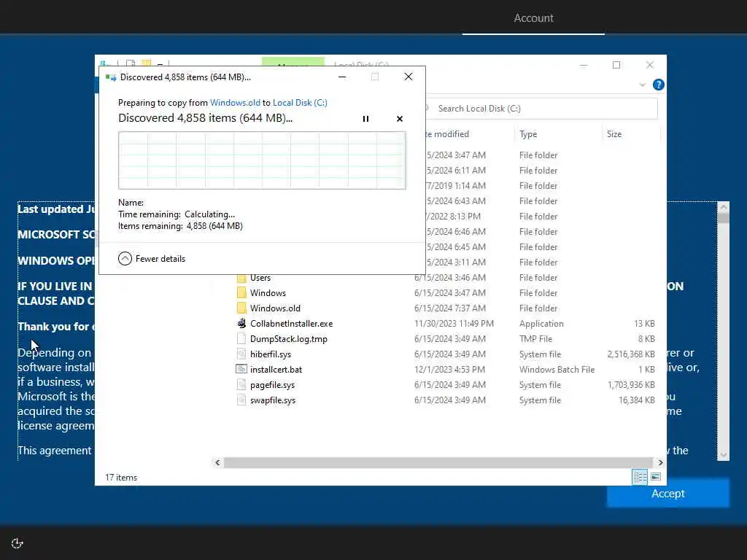Image resolution: width=747 pixels, height=560 pixels.
Task: Select the hiberfil.sys file icon
Action: pyautogui.click(x=241, y=354)
